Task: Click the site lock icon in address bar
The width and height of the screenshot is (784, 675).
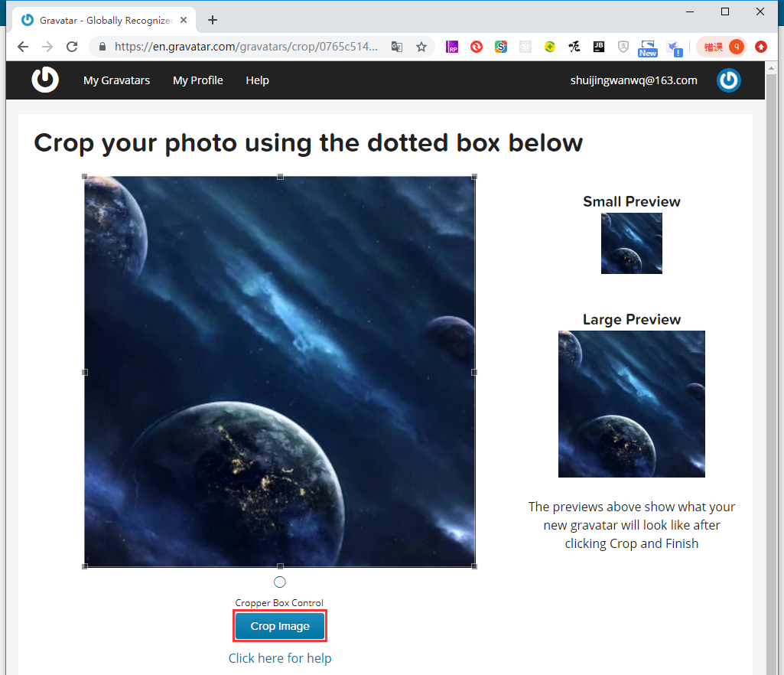Action: tap(102, 47)
